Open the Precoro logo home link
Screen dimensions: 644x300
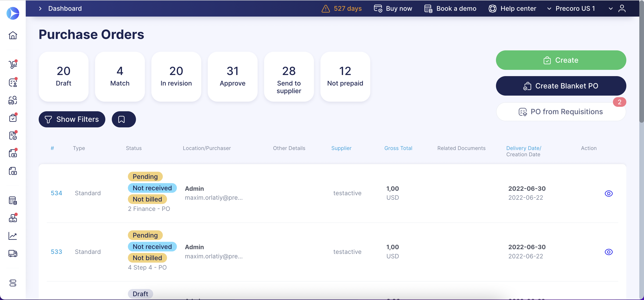point(13,13)
